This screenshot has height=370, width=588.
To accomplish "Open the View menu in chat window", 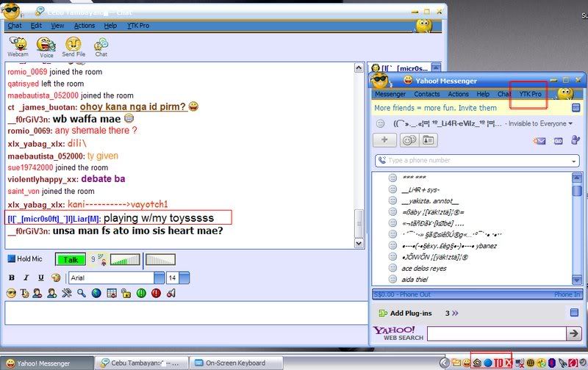I will point(57,26).
